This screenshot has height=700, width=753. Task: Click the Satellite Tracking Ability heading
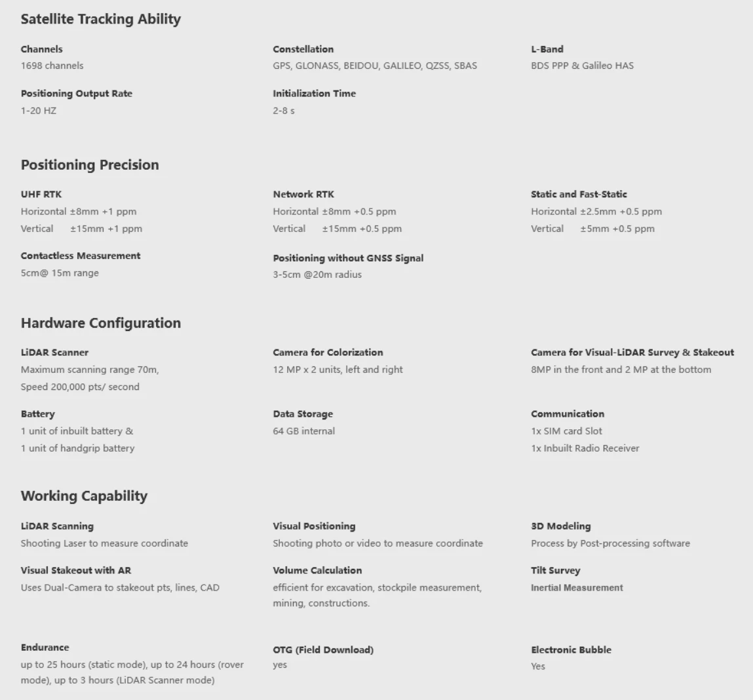[100, 19]
